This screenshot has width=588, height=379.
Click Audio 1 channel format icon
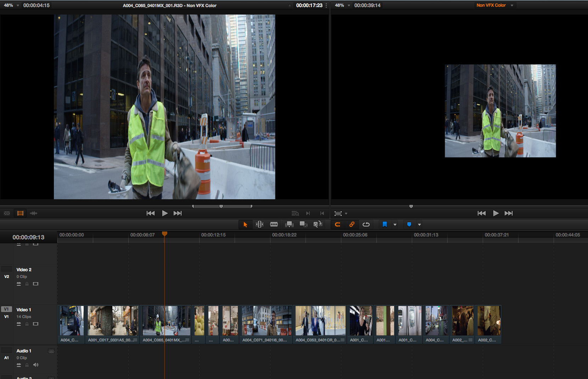pyautogui.click(x=51, y=351)
